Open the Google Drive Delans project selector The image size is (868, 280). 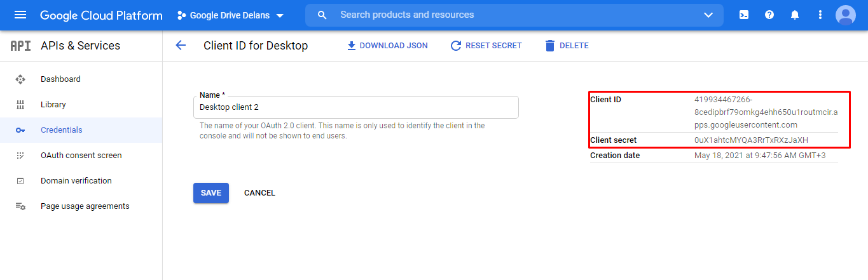pyautogui.click(x=230, y=15)
